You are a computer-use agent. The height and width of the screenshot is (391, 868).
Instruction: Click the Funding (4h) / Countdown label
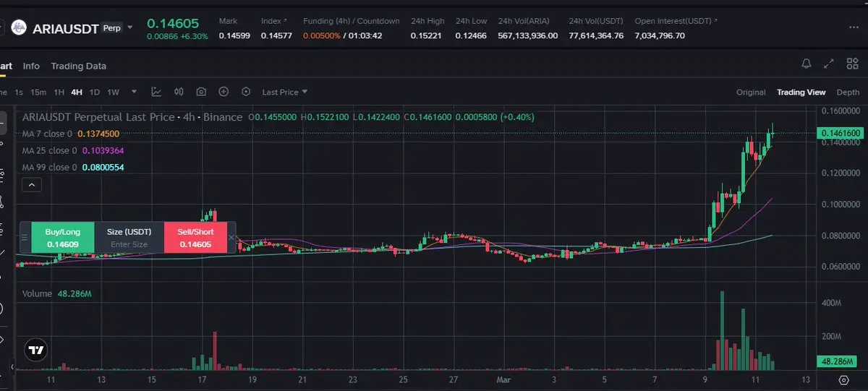pyautogui.click(x=351, y=21)
